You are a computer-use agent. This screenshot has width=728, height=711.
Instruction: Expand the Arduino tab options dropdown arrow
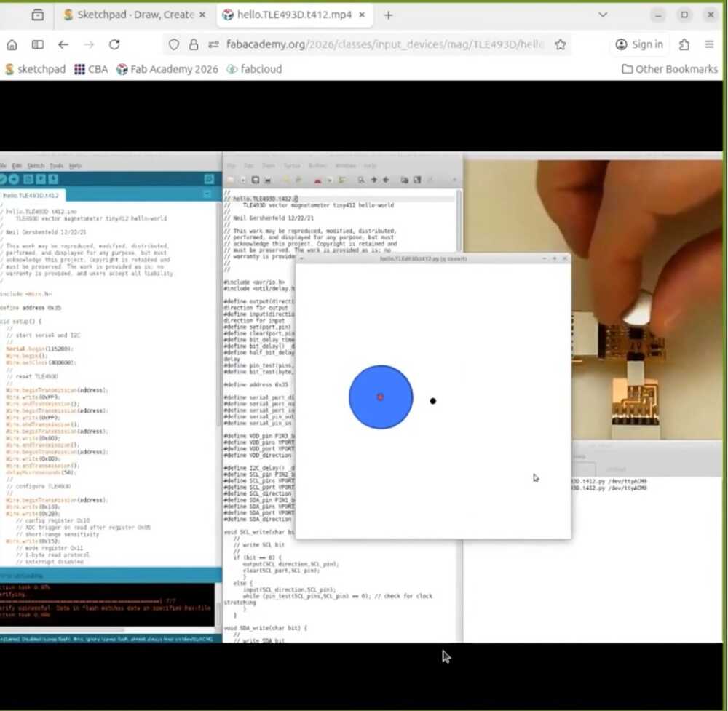(207, 194)
